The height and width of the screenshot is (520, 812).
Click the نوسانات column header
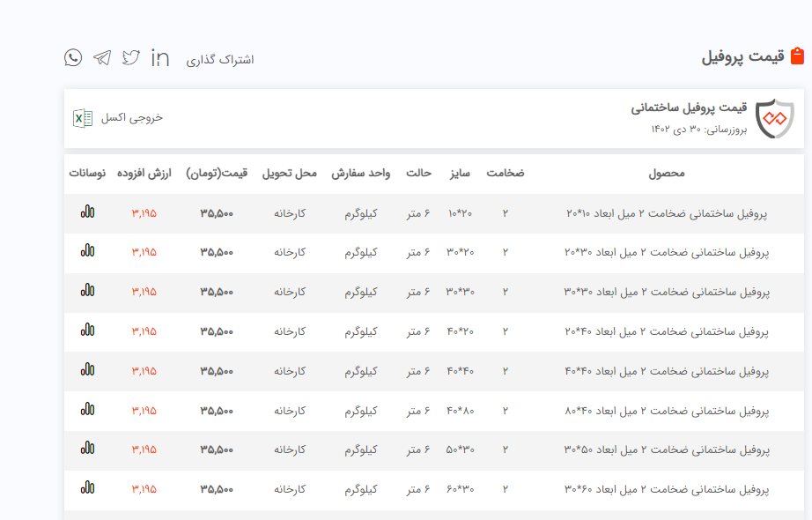(x=87, y=174)
